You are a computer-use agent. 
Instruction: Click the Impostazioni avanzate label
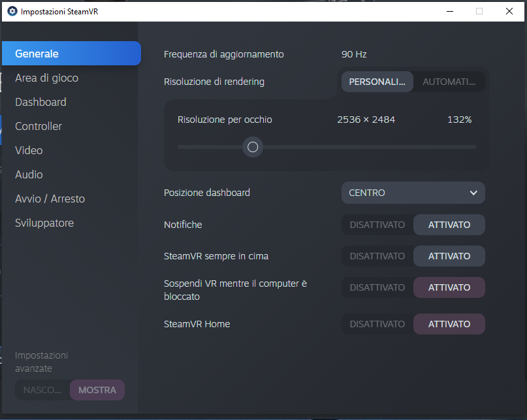(x=41, y=362)
